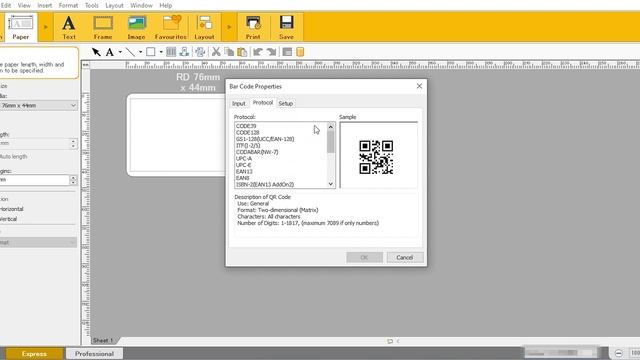Open the Paper settings in the ribbon
This screenshot has height=360, width=640.
click(x=20, y=27)
